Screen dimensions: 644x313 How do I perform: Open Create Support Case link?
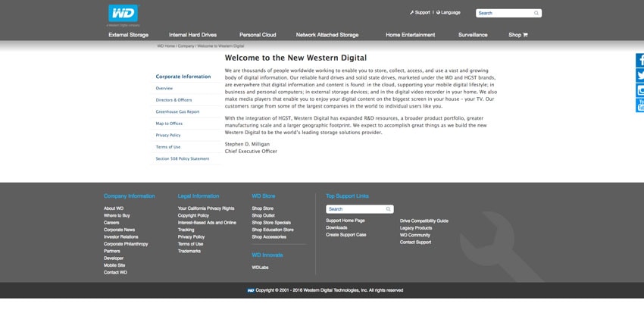[345, 235]
